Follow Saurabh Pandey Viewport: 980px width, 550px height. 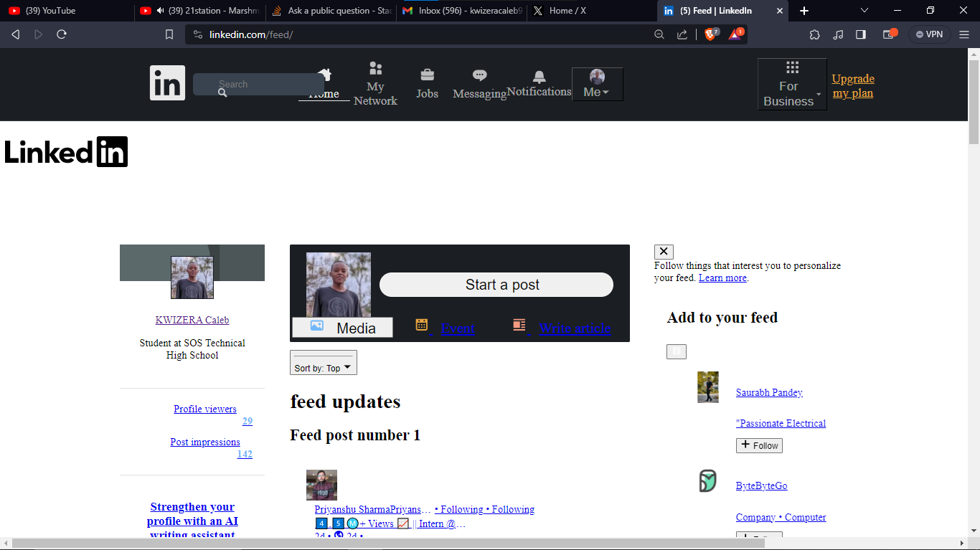pyautogui.click(x=759, y=445)
